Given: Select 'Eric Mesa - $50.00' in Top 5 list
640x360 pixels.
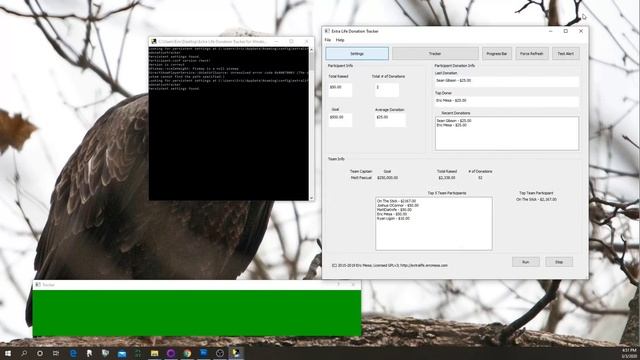Looking at the screenshot, I should pos(392,214).
